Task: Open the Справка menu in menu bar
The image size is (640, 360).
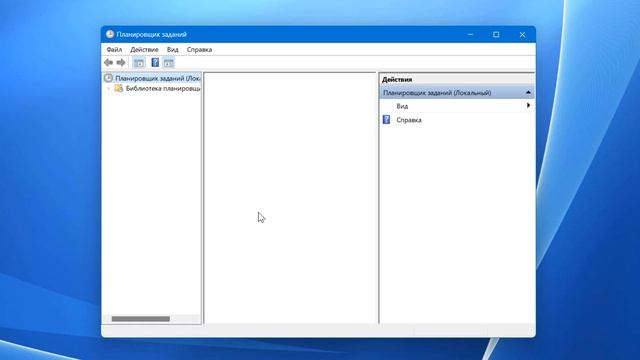Action: pyautogui.click(x=199, y=49)
